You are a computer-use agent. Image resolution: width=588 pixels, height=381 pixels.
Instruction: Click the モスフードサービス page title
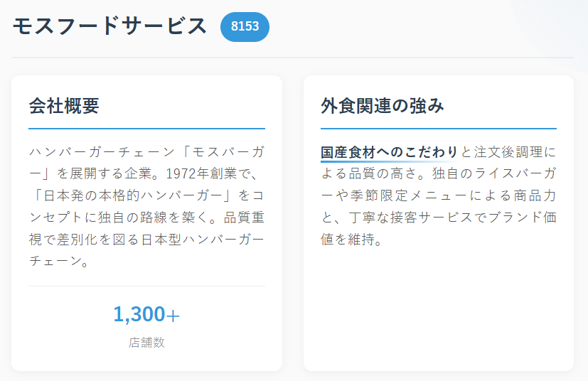[109, 26]
